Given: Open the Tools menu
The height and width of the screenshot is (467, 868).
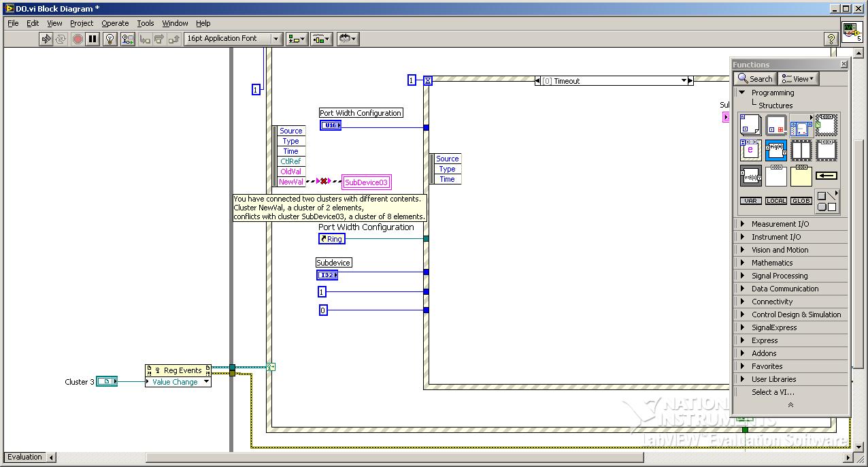Looking at the screenshot, I should tap(146, 23).
